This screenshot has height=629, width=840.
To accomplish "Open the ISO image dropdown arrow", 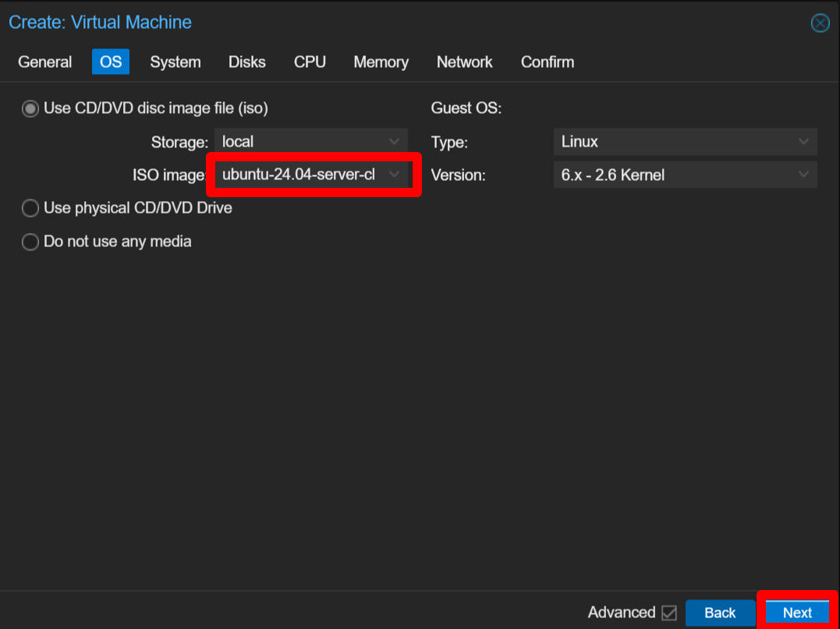I will 395,175.
